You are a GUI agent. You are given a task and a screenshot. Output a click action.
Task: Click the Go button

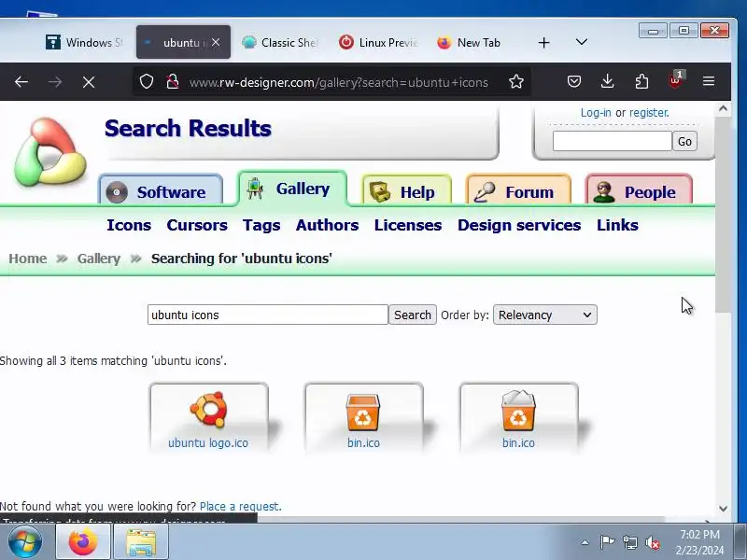(x=684, y=141)
